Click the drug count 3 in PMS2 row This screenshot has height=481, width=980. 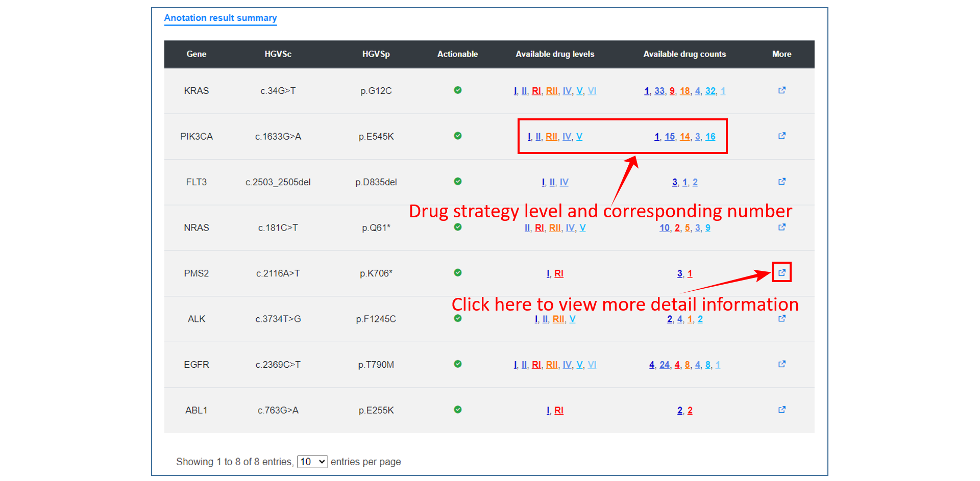pyautogui.click(x=680, y=273)
